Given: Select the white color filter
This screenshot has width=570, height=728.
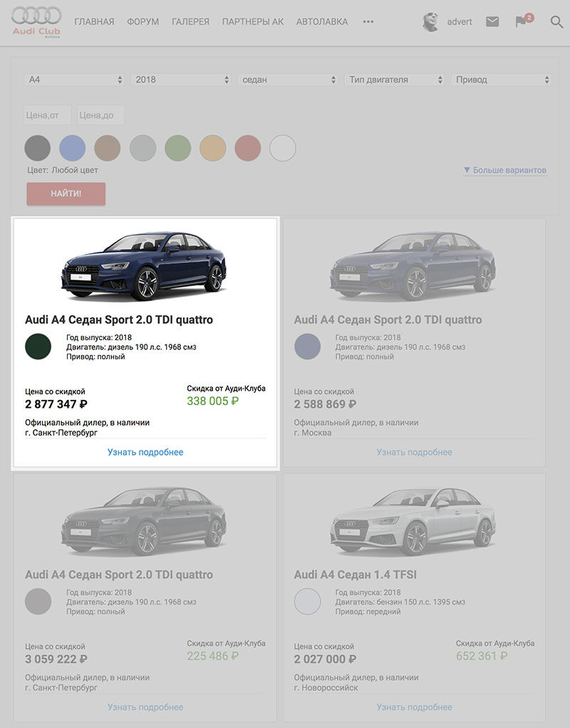Looking at the screenshot, I should [282, 148].
